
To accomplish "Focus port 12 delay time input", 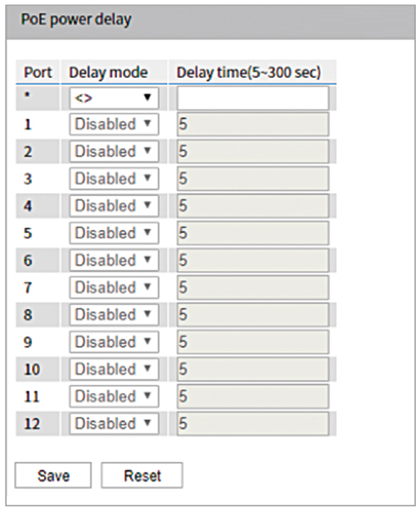I will tap(252, 424).
